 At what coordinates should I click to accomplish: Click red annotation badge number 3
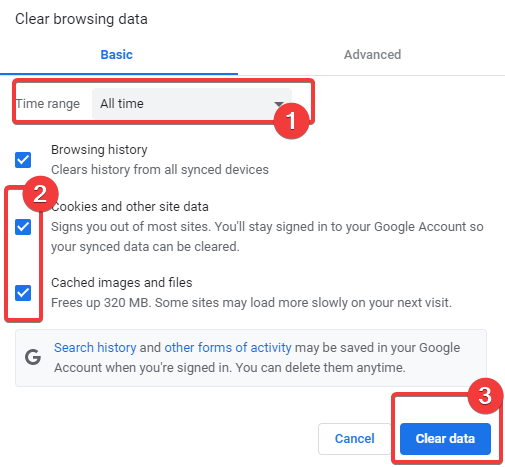(485, 396)
